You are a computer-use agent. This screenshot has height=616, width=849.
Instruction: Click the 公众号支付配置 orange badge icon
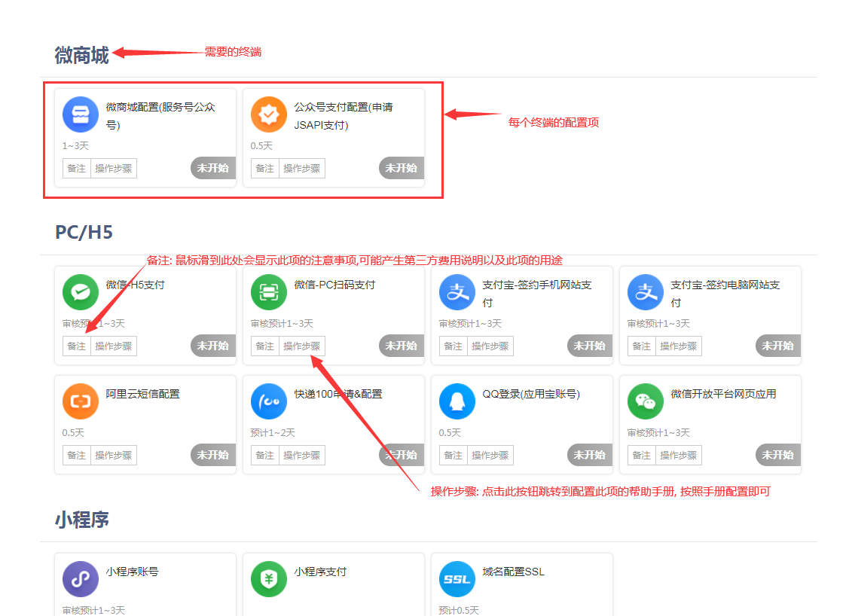point(269,114)
